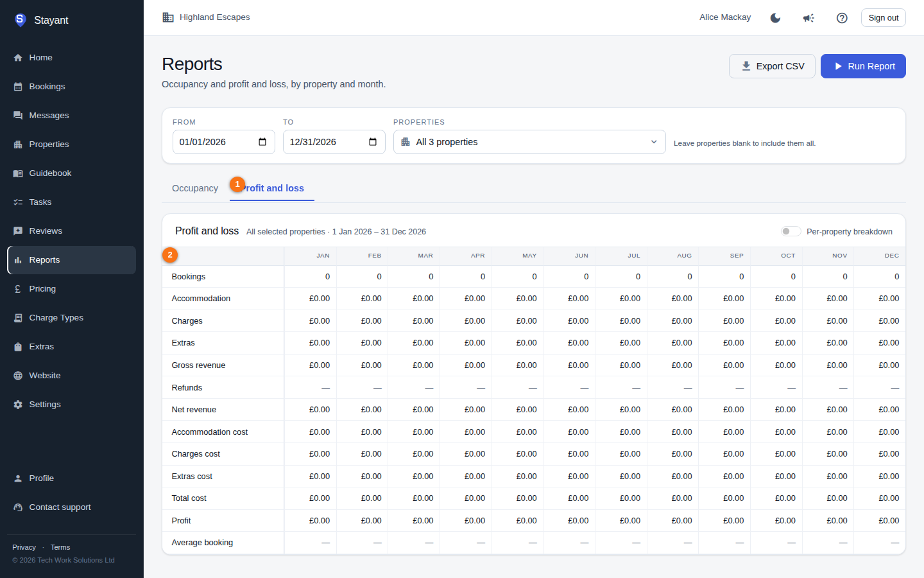This screenshot has width=924, height=578.
Task: Enable Per-property breakdown toggle
Action: point(791,231)
